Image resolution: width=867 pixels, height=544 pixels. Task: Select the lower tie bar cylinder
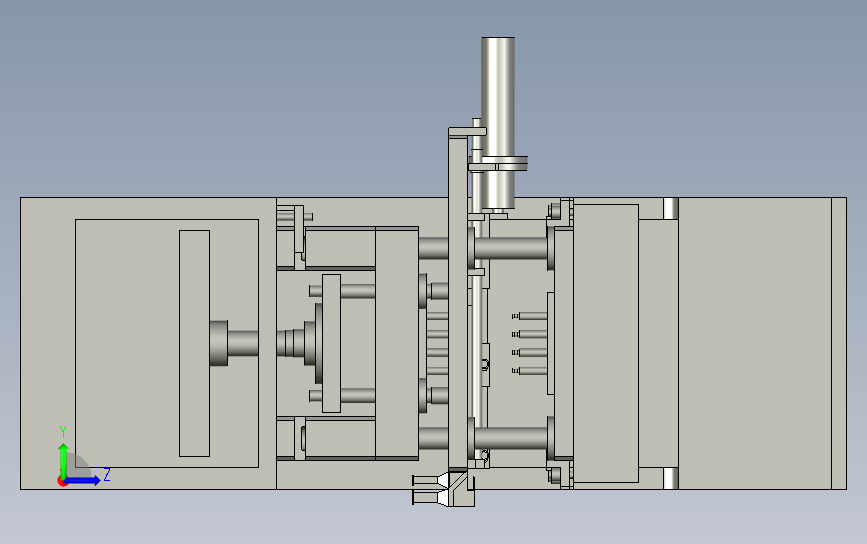point(511,438)
